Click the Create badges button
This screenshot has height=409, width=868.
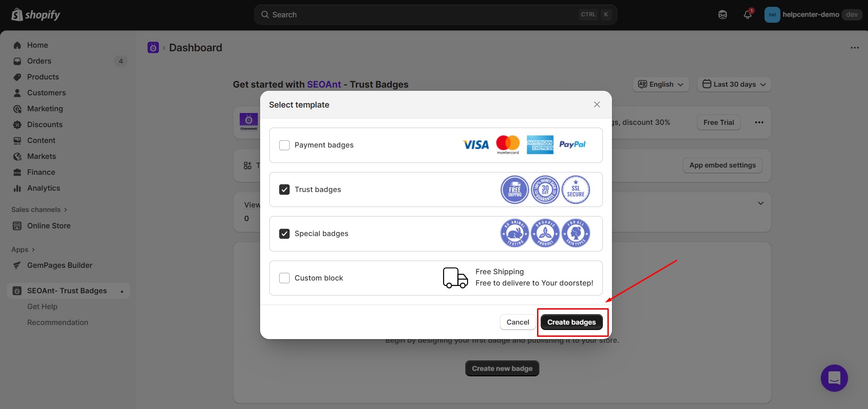571,322
